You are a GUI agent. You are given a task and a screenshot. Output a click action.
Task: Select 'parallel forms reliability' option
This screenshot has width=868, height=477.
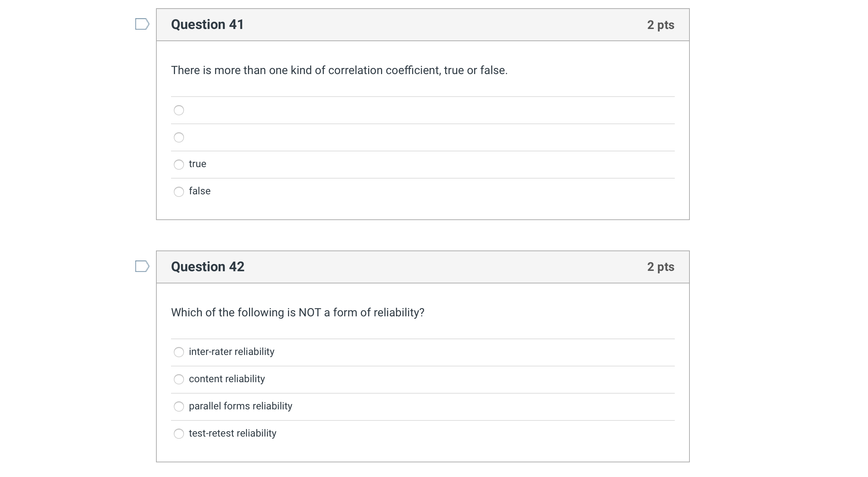coord(179,407)
